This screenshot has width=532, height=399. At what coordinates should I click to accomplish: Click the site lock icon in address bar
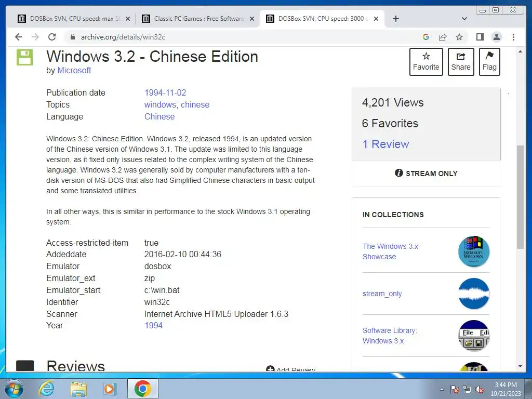pyautogui.click(x=72, y=37)
